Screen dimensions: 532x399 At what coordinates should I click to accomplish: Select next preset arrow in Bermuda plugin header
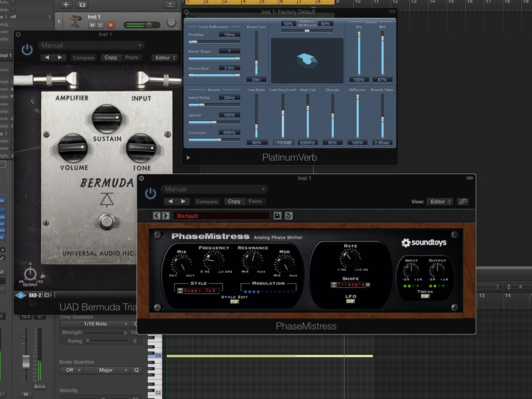(x=60, y=58)
